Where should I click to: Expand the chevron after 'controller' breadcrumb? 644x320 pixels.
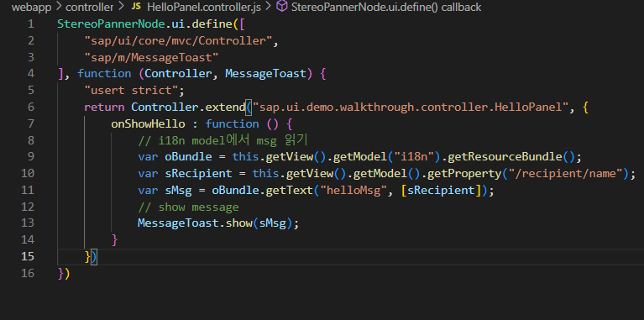point(121,8)
